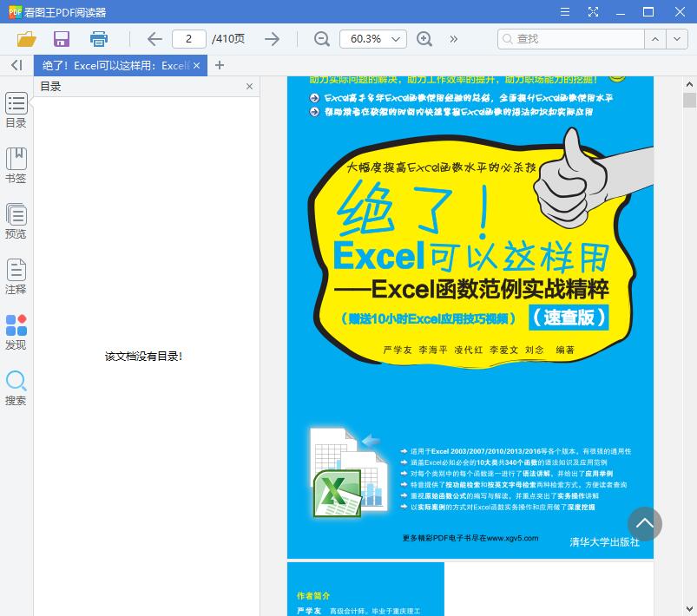Zoom out with the minus magnifier

(x=321, y=39)
